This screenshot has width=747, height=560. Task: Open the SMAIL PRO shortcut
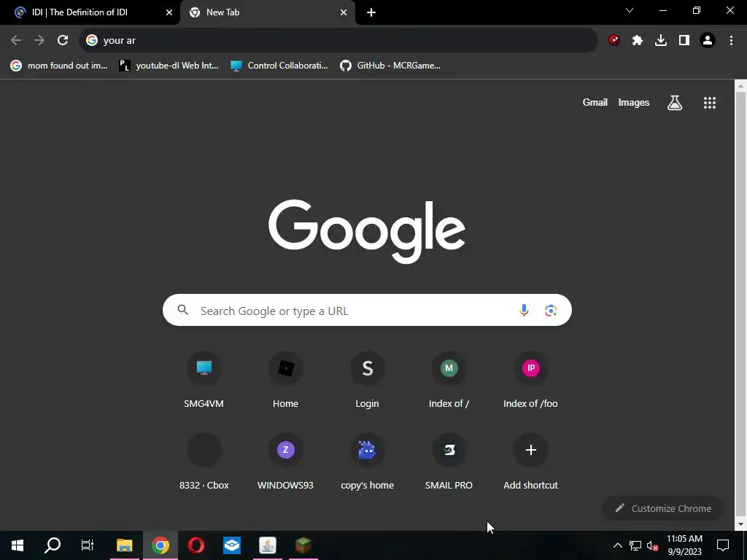coord(449,463)
